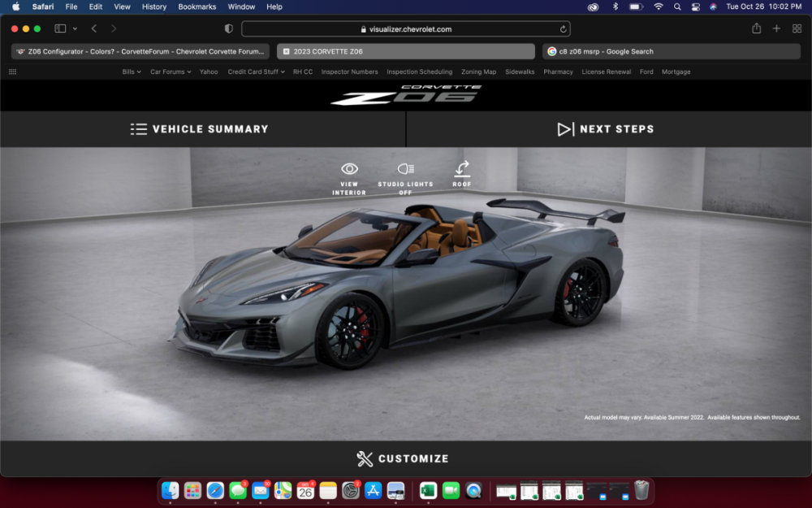Open Launchpad from the Dock
812x508 pixels.
point(192,490)
